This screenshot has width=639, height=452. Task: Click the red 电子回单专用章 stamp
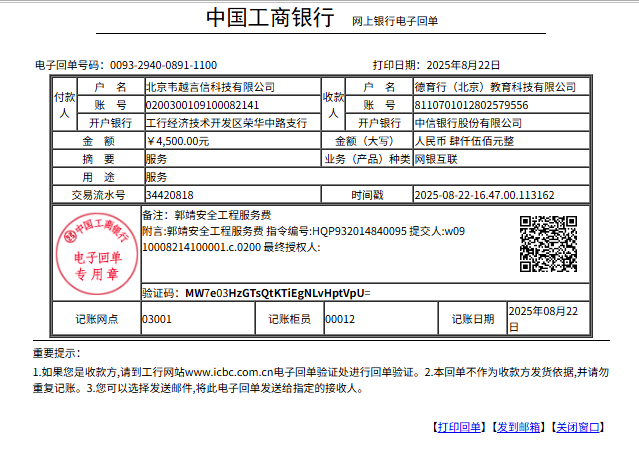(97, 254)
